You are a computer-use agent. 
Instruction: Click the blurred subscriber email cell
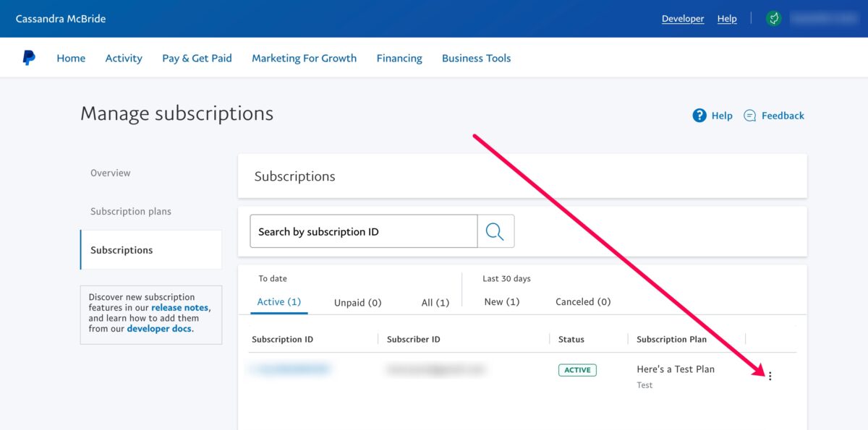point(436,369)
